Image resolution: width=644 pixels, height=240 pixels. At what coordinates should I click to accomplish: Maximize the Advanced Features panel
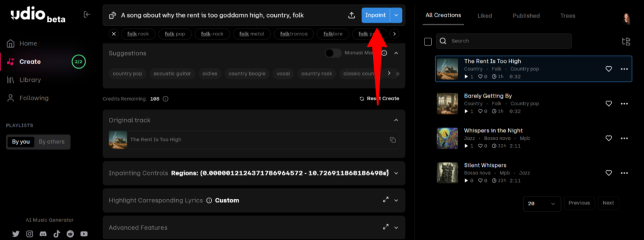click(x=386, y=227)
